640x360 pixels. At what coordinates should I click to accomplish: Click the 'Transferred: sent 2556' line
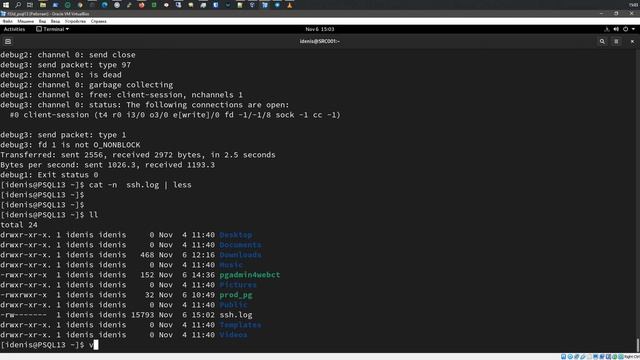(138, 155)
